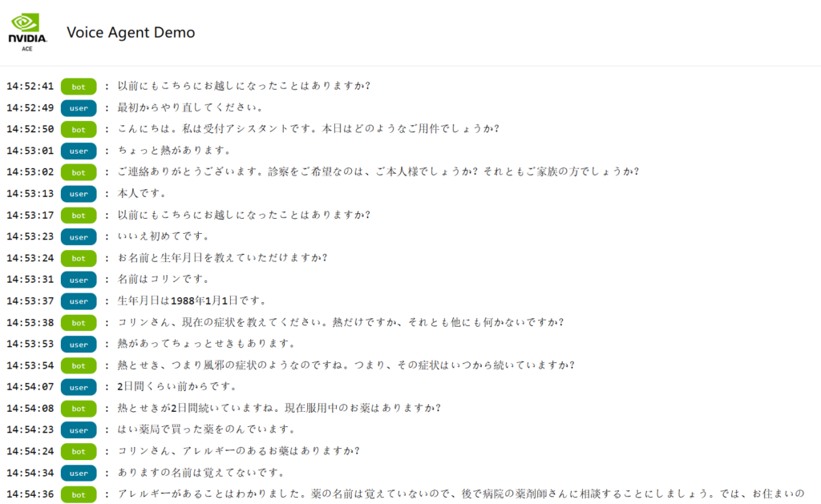
Task: Click the user badge at 14:53:37
Action: (x=79, y=301)
